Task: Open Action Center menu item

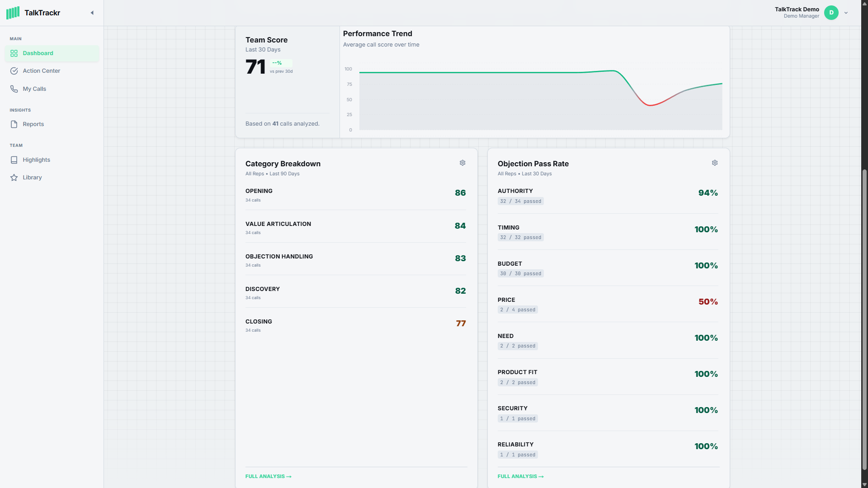Action: click(x=41, y=71)
